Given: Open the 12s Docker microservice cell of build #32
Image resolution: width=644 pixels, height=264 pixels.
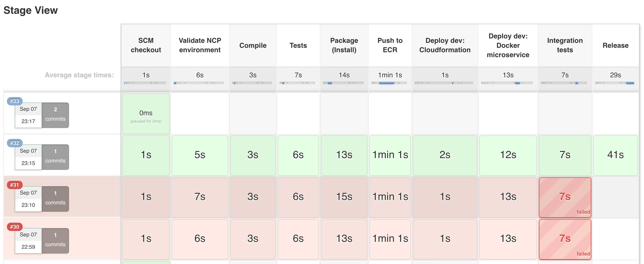Looking at the screenshot, I should 508,155.
